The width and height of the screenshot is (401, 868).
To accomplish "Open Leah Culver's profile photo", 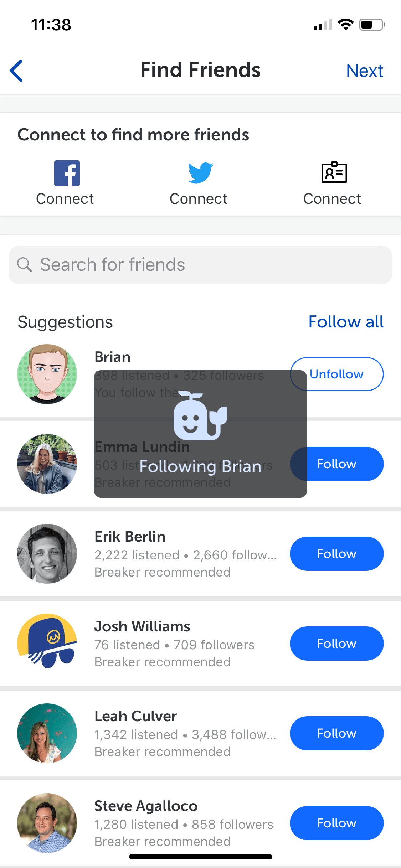I will (x=47, y=733).
